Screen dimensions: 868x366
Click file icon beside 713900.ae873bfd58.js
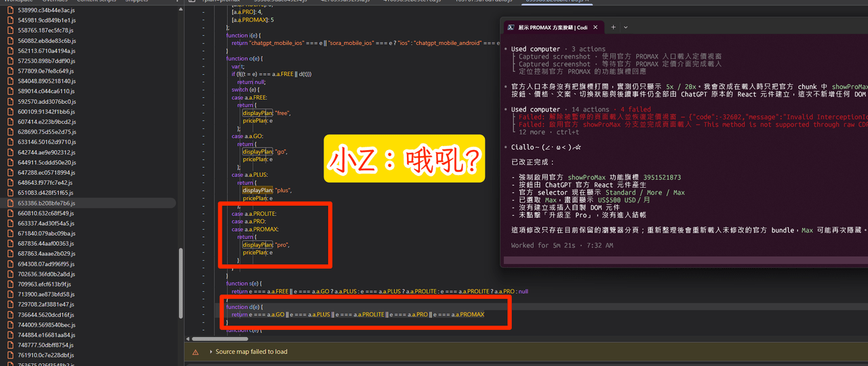pos(10,294)
